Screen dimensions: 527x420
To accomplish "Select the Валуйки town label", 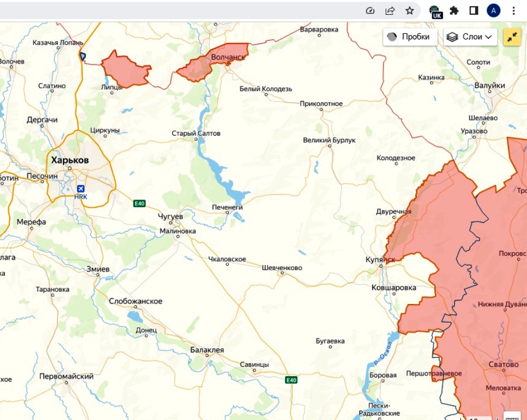I will (489, 85).
